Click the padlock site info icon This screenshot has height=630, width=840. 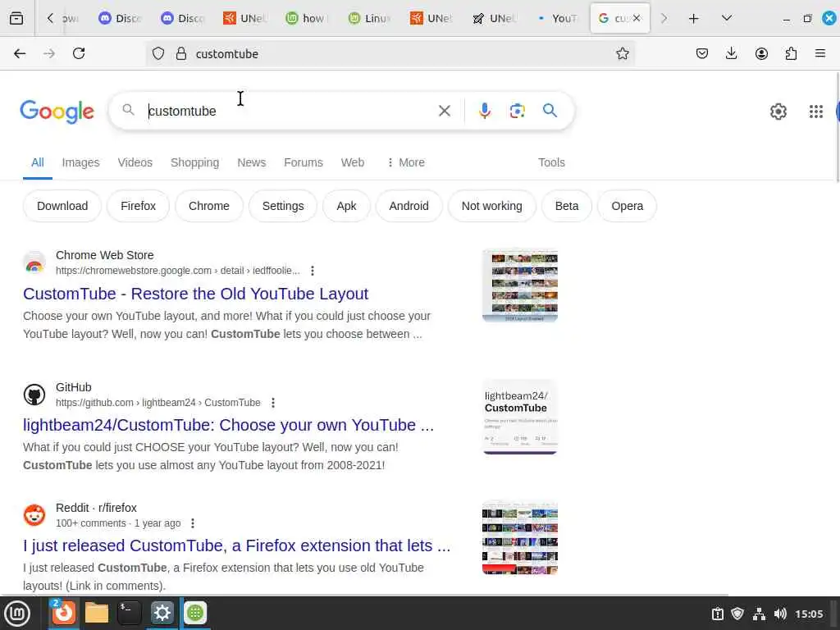tap(181, 53)
